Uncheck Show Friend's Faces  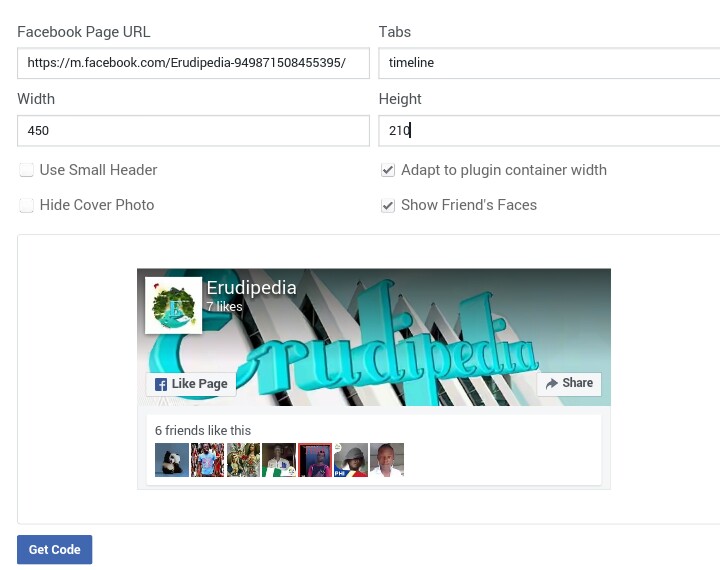point(388,205)
